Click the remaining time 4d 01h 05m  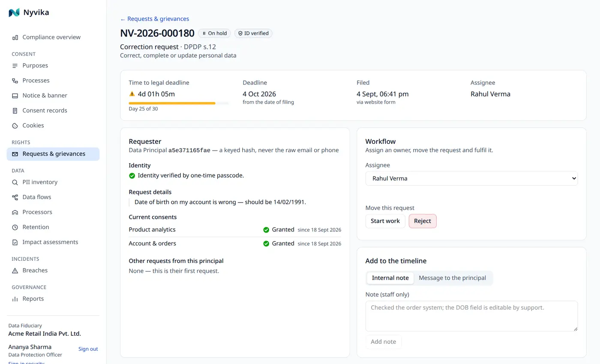coord(156,94)
